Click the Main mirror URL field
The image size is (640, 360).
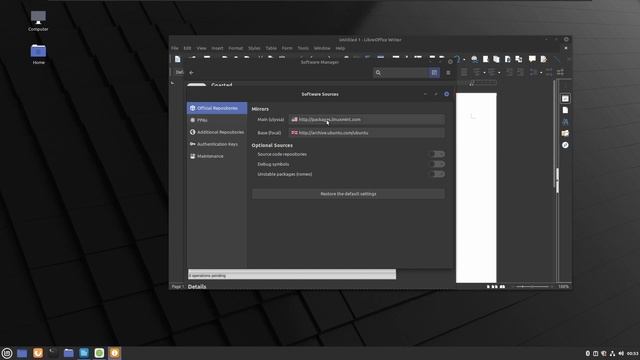point(367,120)
